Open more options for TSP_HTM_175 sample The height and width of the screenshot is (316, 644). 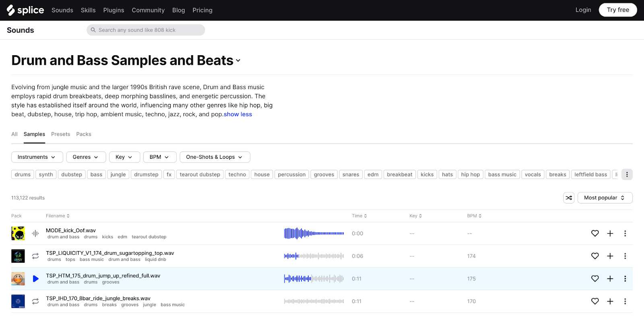tap(625, 279)
